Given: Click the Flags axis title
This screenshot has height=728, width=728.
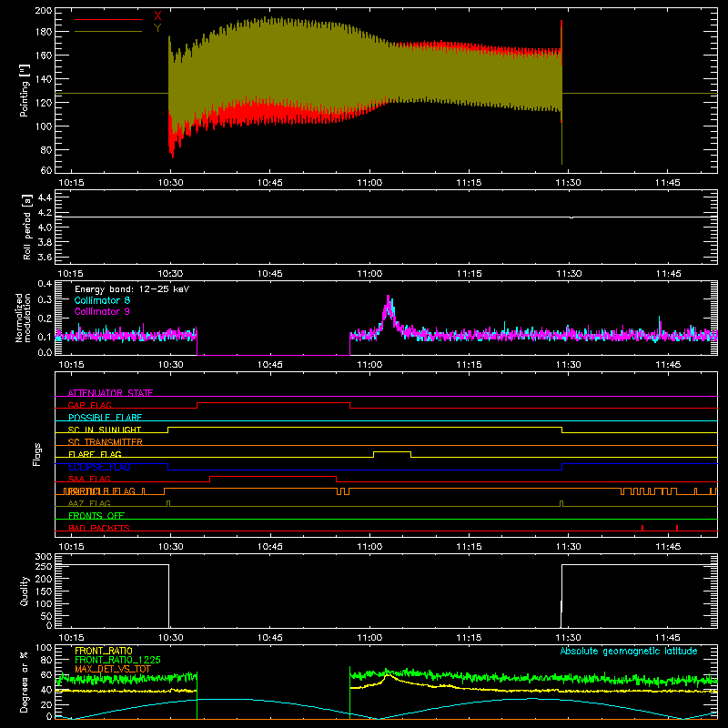Looking at the screenshot, I should [x=37, y=454].
